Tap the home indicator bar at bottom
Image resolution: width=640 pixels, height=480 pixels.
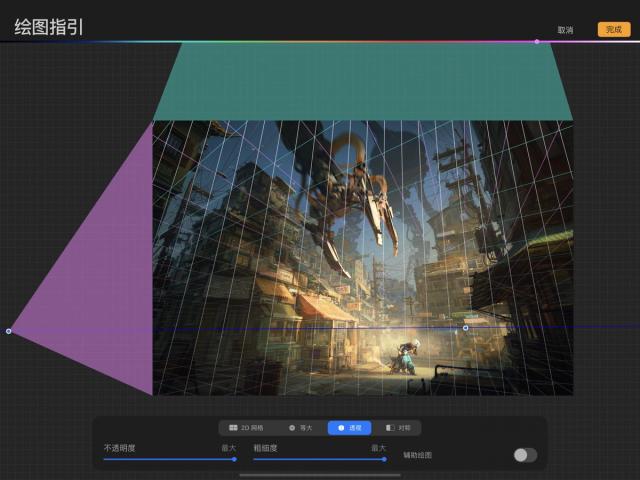pos(320,475)
